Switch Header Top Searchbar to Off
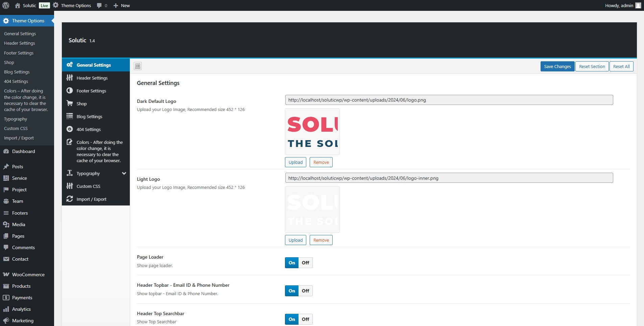This screenshot has height=326, width=644. pyautogui.click(x=305, y=319)
